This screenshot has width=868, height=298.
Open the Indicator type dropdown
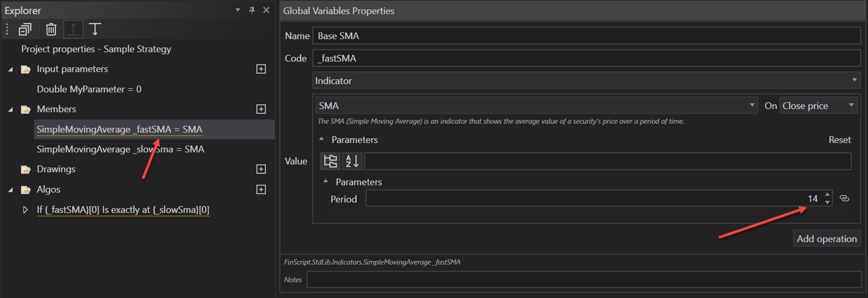coord(586,81)
